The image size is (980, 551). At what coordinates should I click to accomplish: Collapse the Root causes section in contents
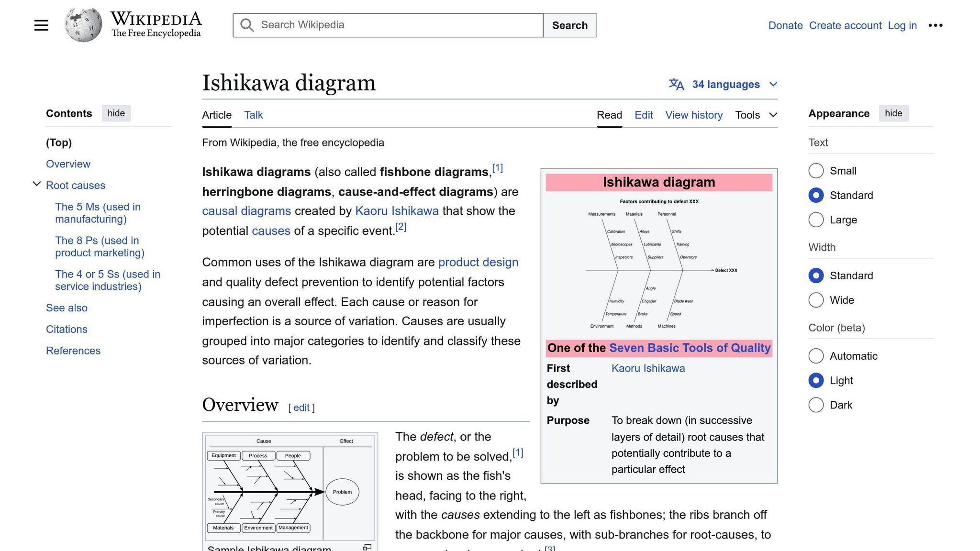click(36, 184)
